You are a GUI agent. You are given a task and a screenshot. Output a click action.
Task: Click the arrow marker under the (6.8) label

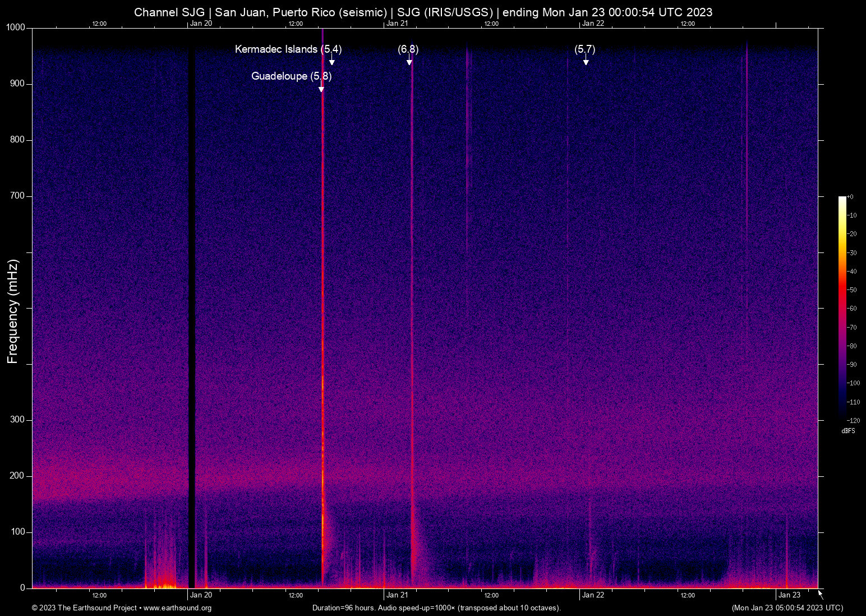409,61
